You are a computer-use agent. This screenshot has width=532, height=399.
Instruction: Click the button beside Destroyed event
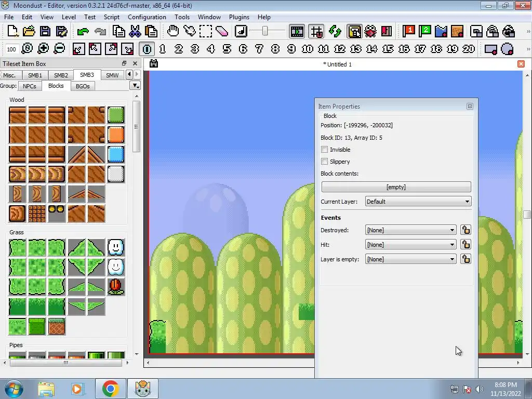coord(465,230)
